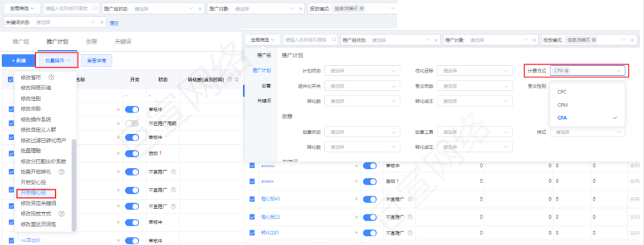Click the 新建 button
The image size is (644, 245).
[x=18, y=61]
